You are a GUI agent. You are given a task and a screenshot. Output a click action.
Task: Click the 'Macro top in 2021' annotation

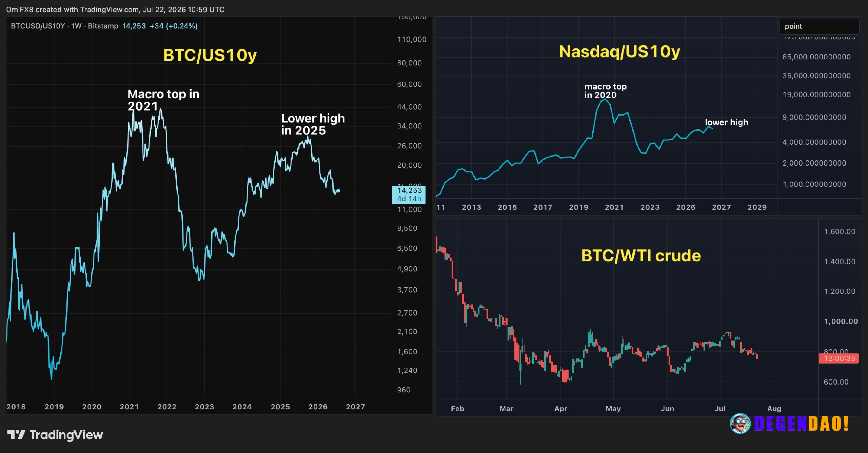163,100
